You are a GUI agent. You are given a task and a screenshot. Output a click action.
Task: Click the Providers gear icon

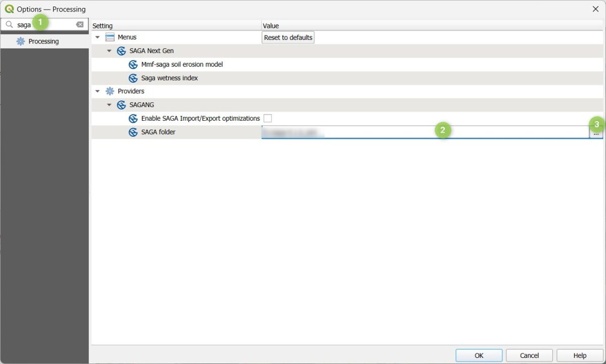pos(110,91)
